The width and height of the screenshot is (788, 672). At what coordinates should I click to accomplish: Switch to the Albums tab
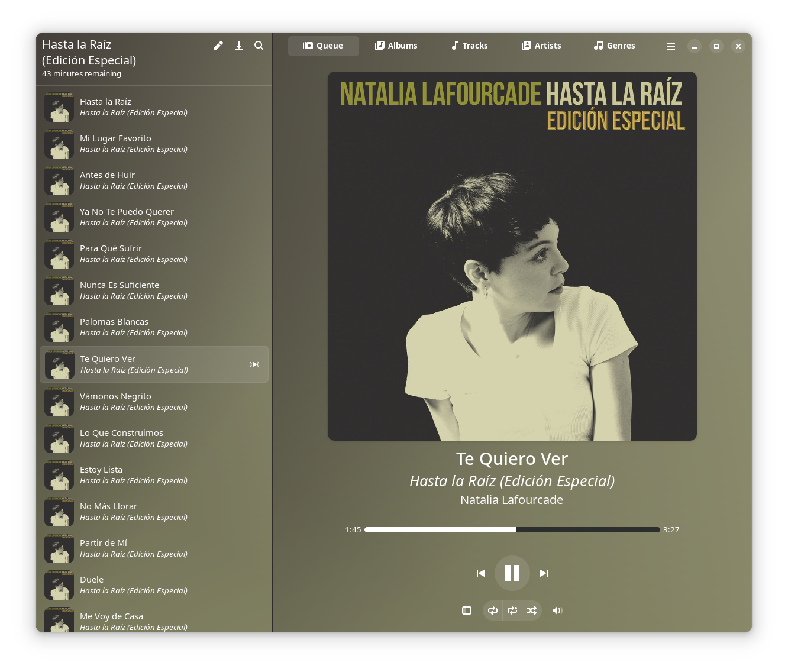coord(396,46)
